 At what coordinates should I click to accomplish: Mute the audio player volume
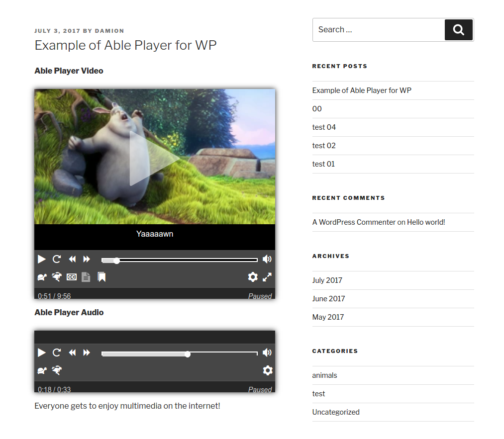coord(267,352)
